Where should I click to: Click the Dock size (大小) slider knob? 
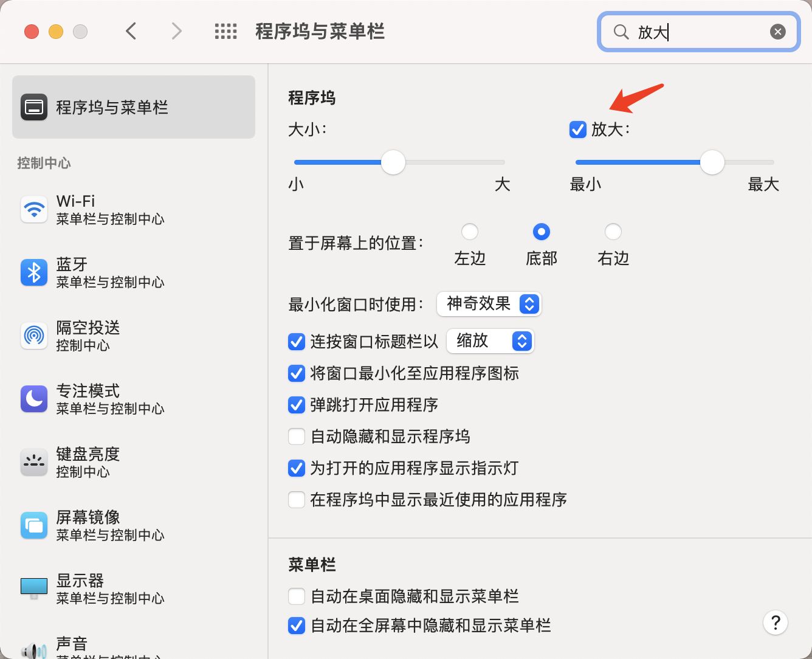(x=393, y=162)
